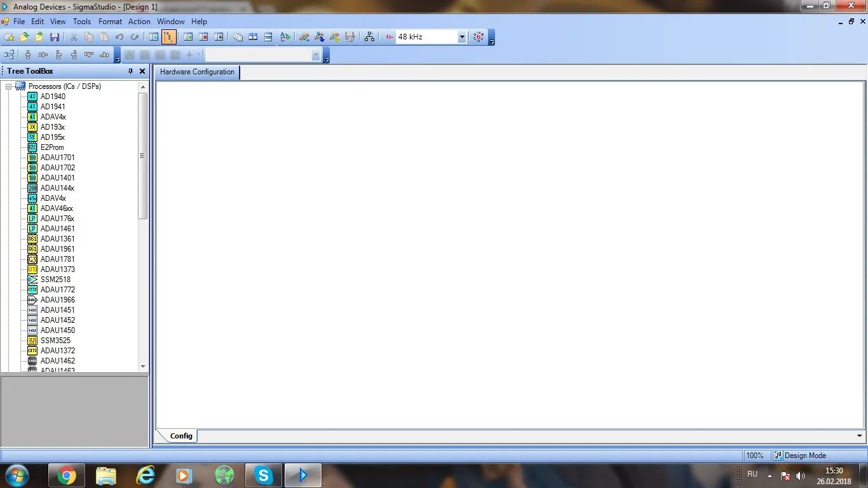Open the Format menu
Image resolution: width=868 pixels, height=488 pixels.
point(110,22)
